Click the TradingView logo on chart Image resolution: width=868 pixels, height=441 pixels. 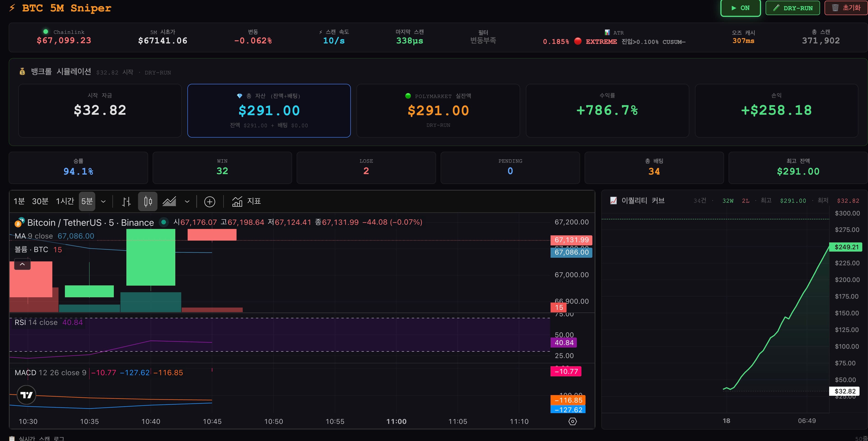[26, 395]
